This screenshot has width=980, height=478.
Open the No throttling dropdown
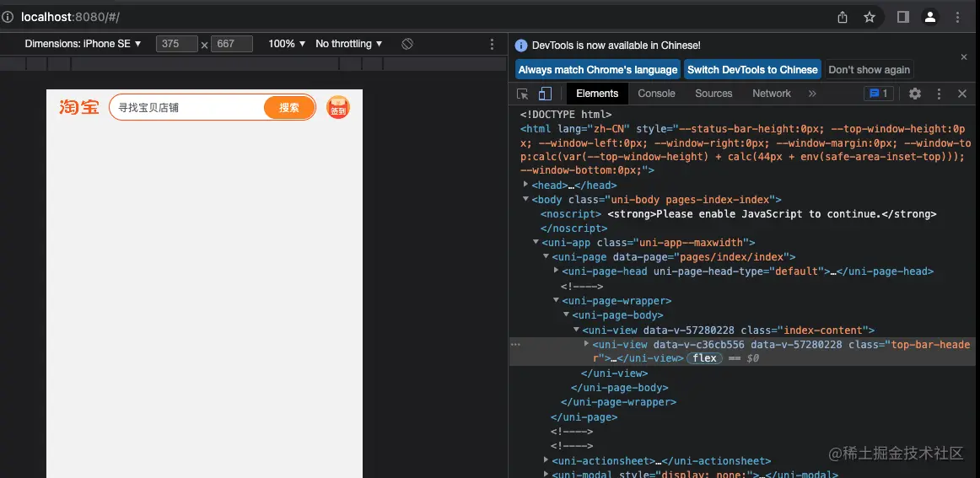[x=349, y=44]
